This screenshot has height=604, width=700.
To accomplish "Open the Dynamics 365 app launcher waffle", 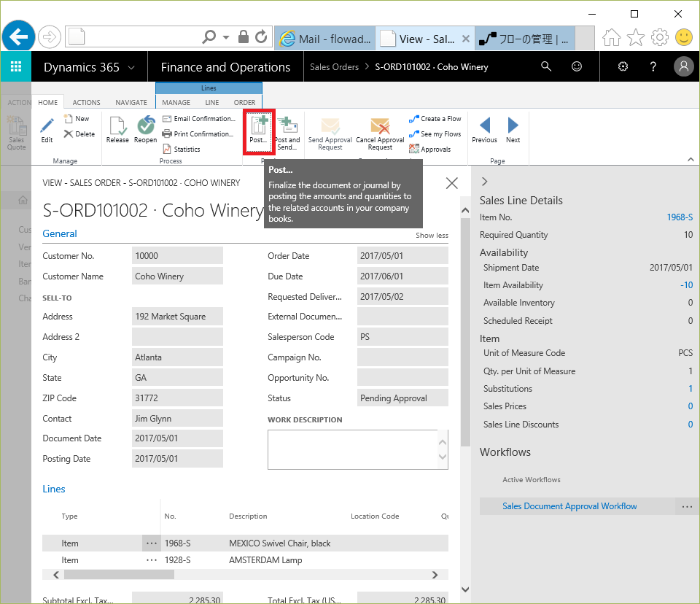I will 16,66.
